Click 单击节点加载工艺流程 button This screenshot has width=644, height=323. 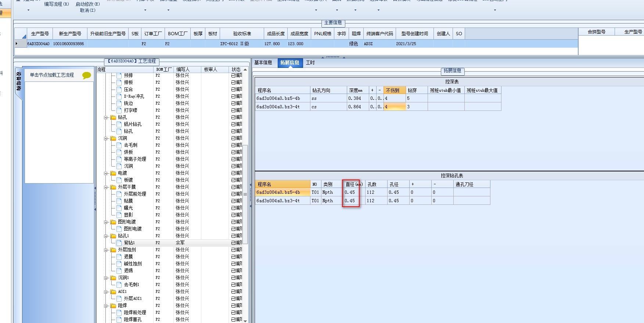tap(52, 75)
